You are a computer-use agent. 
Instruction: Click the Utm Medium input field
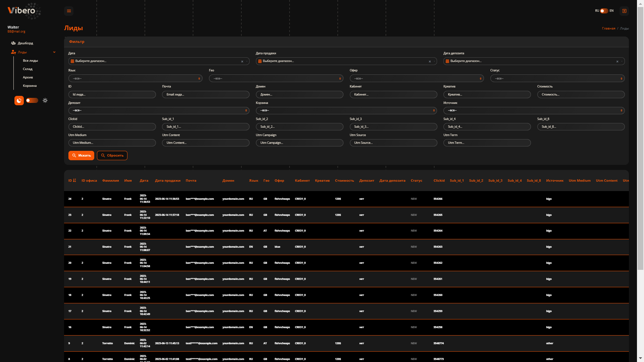click(x=112, y=143)
